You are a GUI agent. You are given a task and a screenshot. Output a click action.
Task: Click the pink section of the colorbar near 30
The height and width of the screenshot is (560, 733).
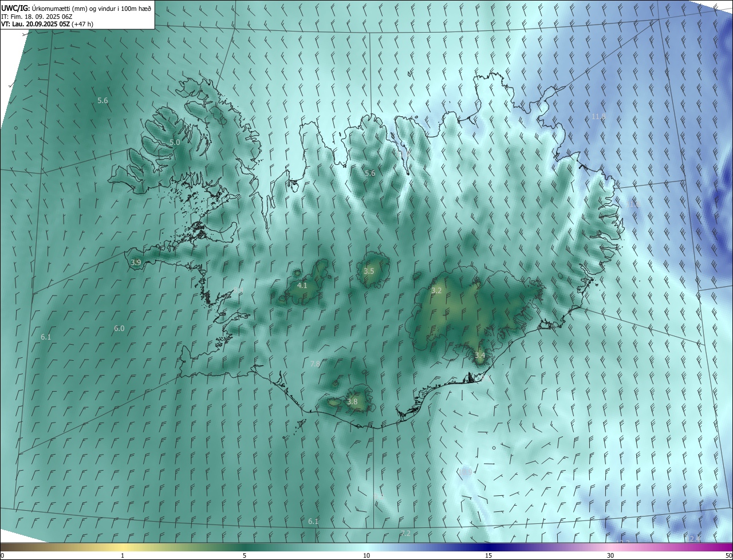(610, 547)
